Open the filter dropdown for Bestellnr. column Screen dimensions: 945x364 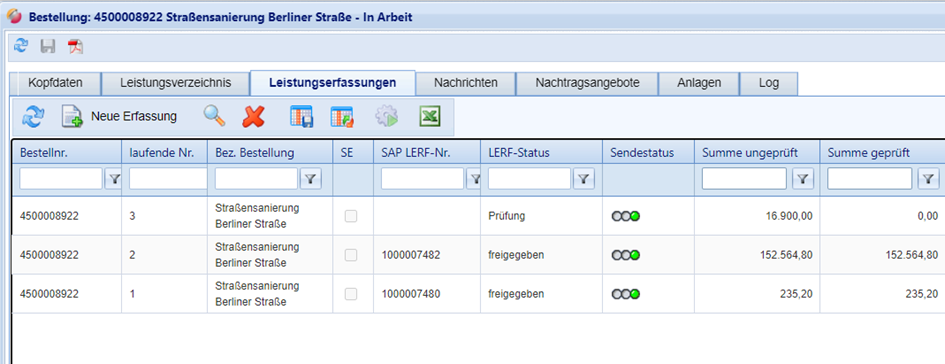click(x=113, y=178)
